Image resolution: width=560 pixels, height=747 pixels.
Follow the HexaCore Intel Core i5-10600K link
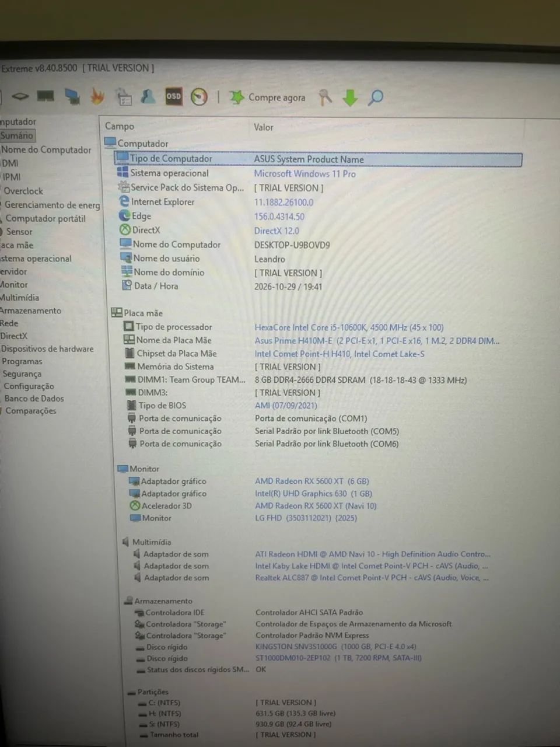click(x=349, y=327)
